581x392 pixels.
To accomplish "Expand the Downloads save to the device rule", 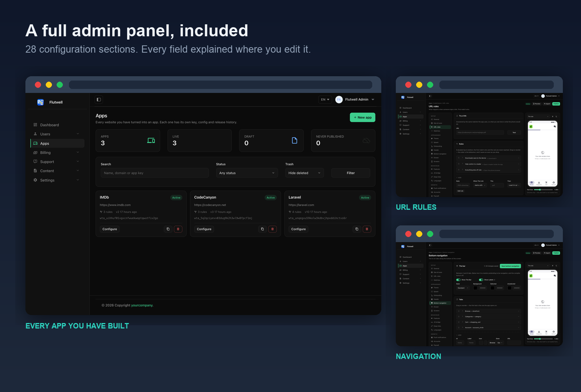I will pyautogui.click(x=488, y=158).
